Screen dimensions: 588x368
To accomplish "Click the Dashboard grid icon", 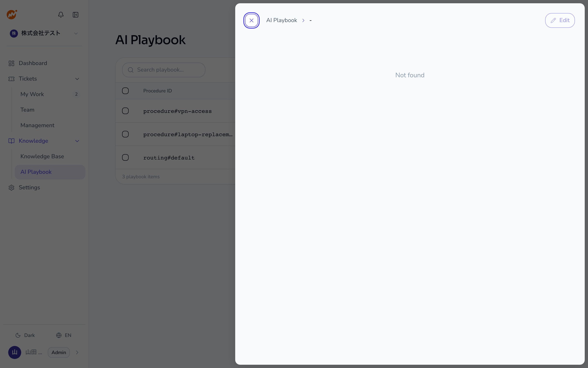I will [x=11, y=63].
